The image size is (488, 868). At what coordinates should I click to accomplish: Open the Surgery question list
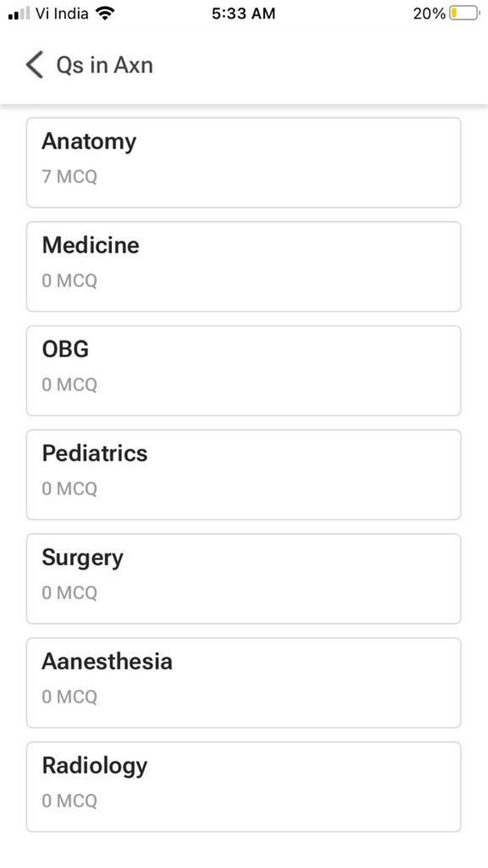(x=243, y=578)
